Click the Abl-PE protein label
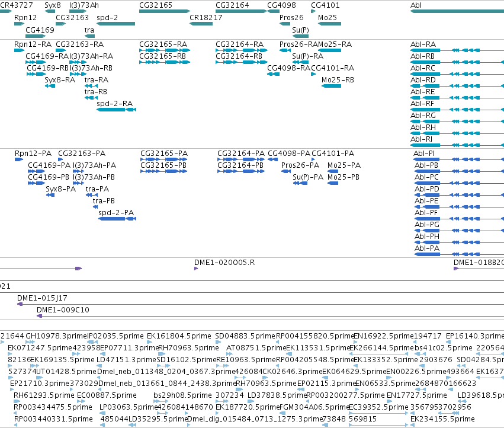Viewport: 504px width, 428px height. (x=426, y=201)
